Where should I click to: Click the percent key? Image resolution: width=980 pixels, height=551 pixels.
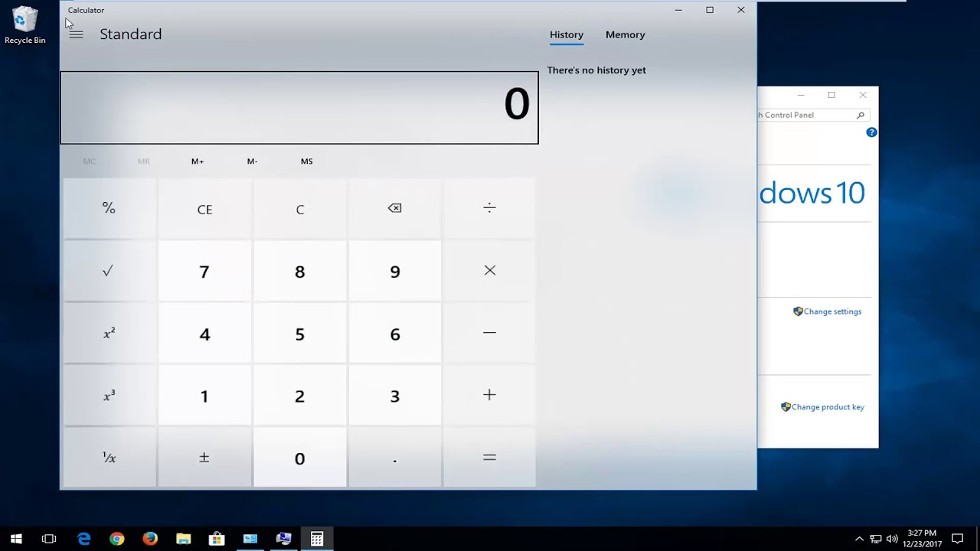tap(109, 208)
